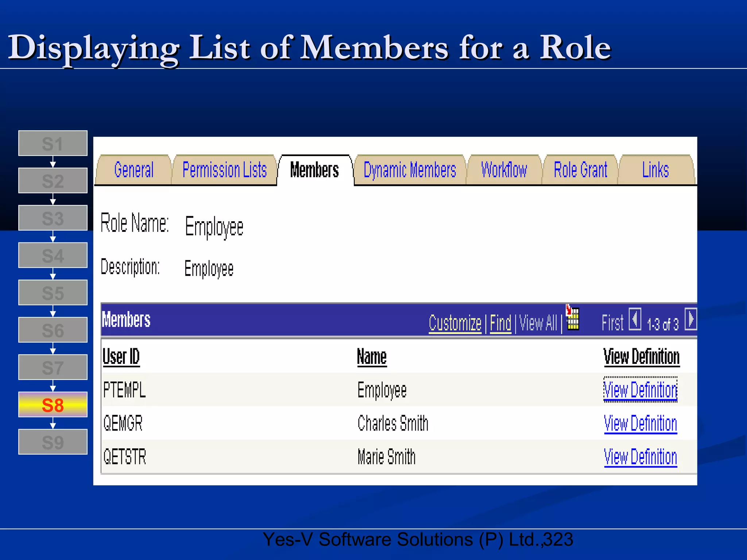Screen dimensions: 747x560
Task: Click the S6 step box
Action: tap(53, 330)
